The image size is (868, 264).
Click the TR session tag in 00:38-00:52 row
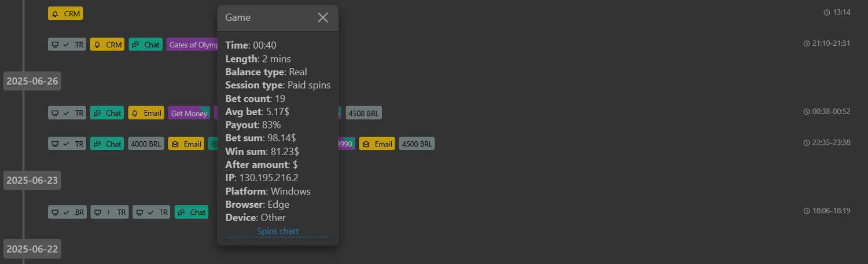point(67,113)
